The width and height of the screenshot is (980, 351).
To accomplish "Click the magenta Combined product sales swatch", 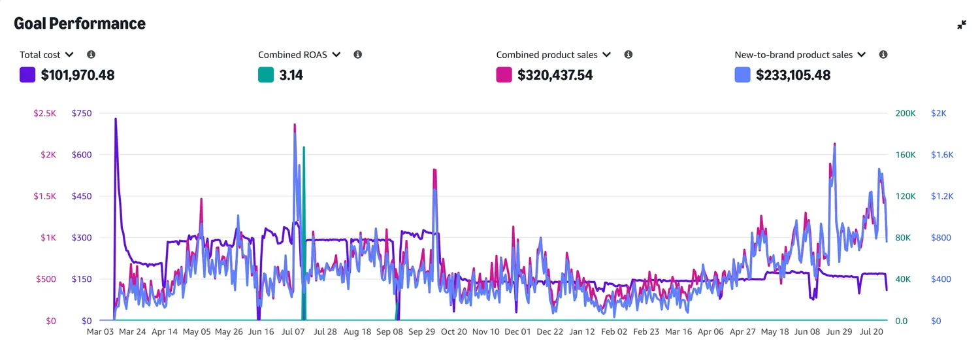I will 504,75.
